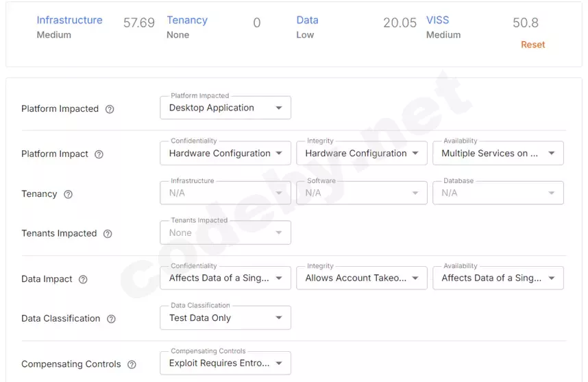Click the Tenancy help question icon

68,194
